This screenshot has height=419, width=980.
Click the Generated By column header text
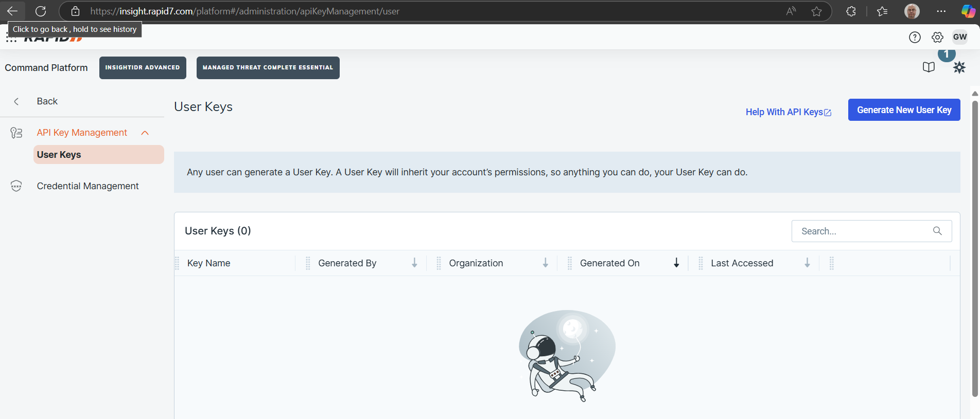347,263
